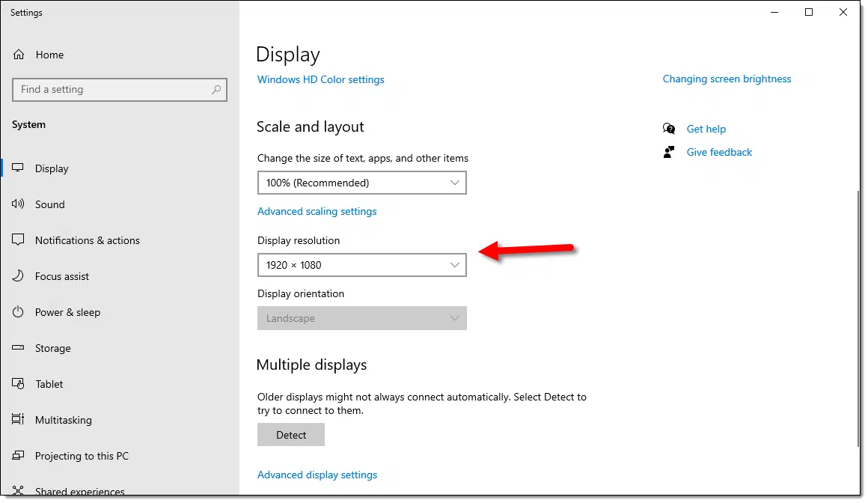
Task: Go to Storage settings
Action: pos(52,349)
